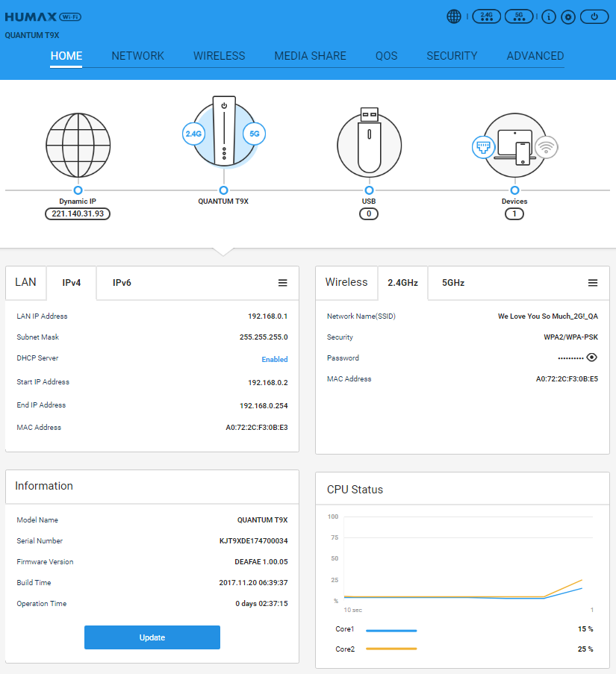Click the Dynamic IP label

tap(78, 202)
